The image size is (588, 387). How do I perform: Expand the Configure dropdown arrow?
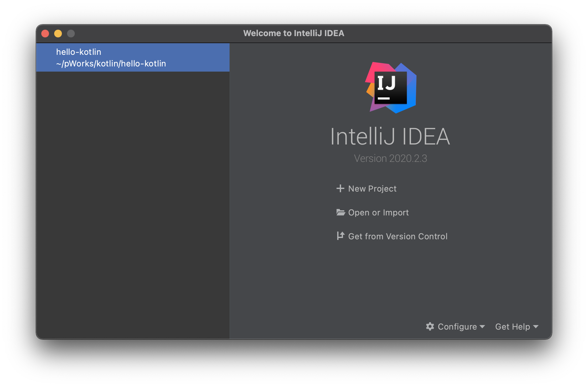(482, 327)
